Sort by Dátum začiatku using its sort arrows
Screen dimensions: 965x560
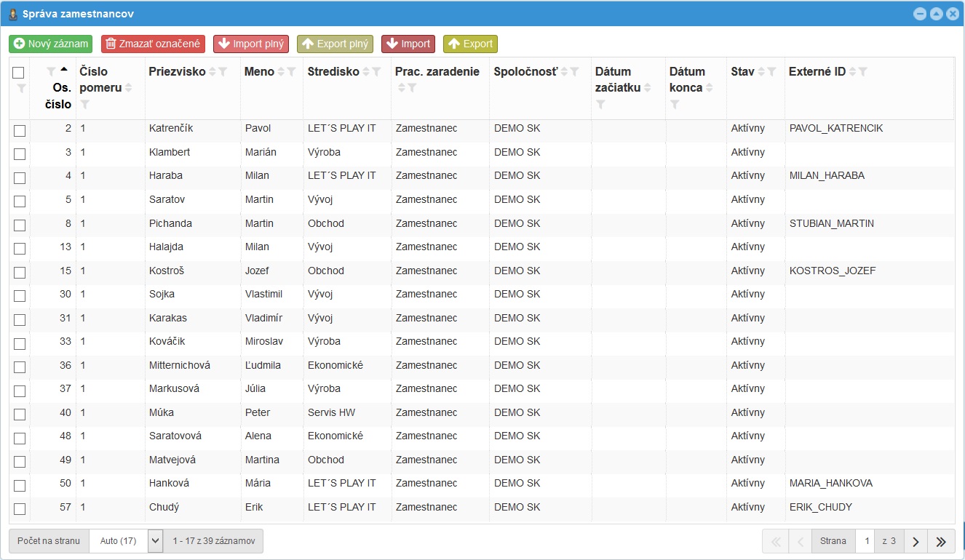coord(647,88)
